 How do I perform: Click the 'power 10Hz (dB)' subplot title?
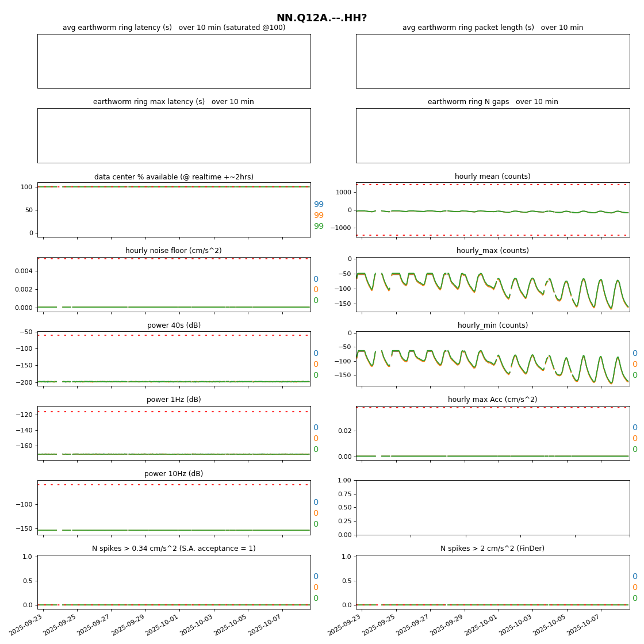pos(174,474)
